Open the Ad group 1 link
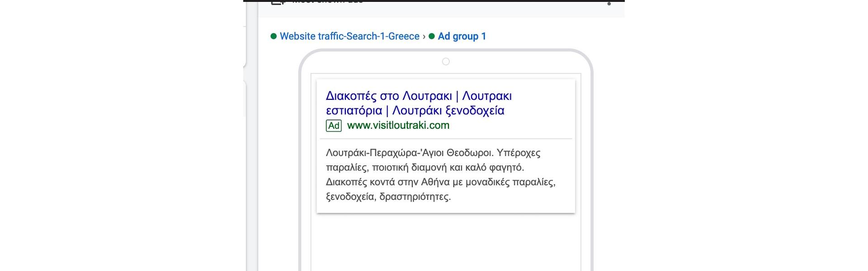This screenshot has height=271, width=868. pyautogui.click(x=462, y=36)
